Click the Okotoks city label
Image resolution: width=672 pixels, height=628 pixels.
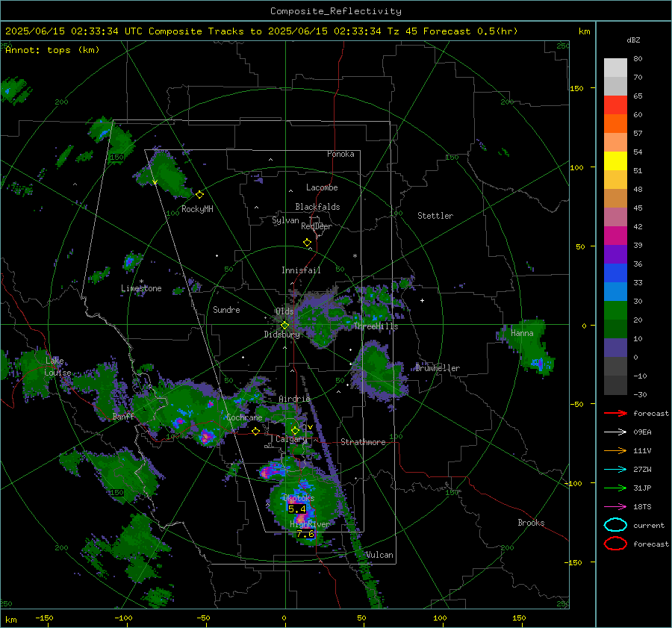pos(299,498)
